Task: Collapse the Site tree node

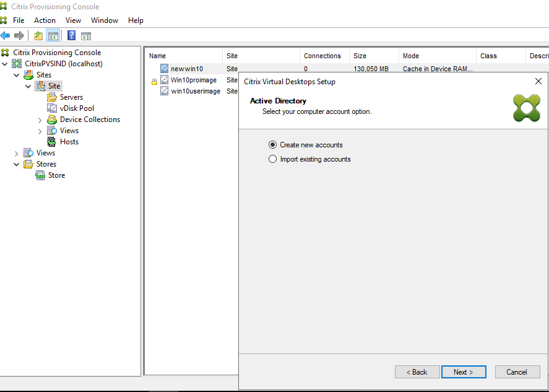Action: (28, 86)
